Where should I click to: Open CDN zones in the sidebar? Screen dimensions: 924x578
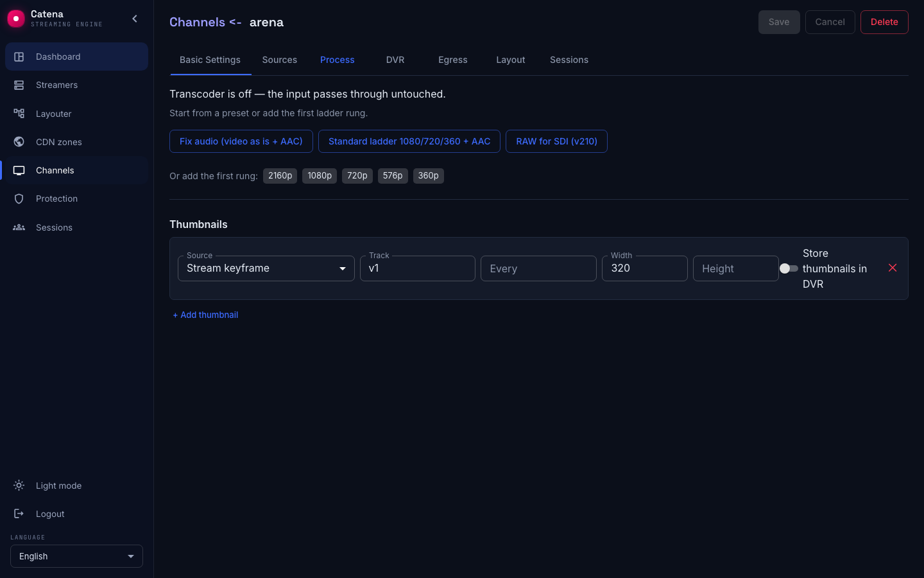point(76,142)
